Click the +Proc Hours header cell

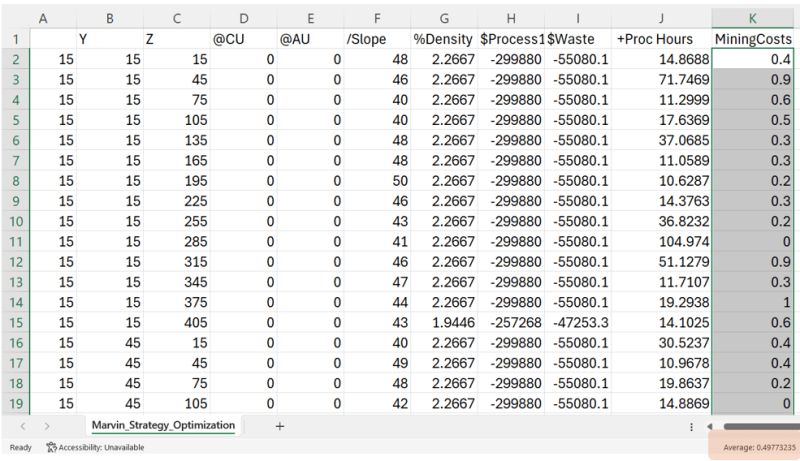pos(661,39)
